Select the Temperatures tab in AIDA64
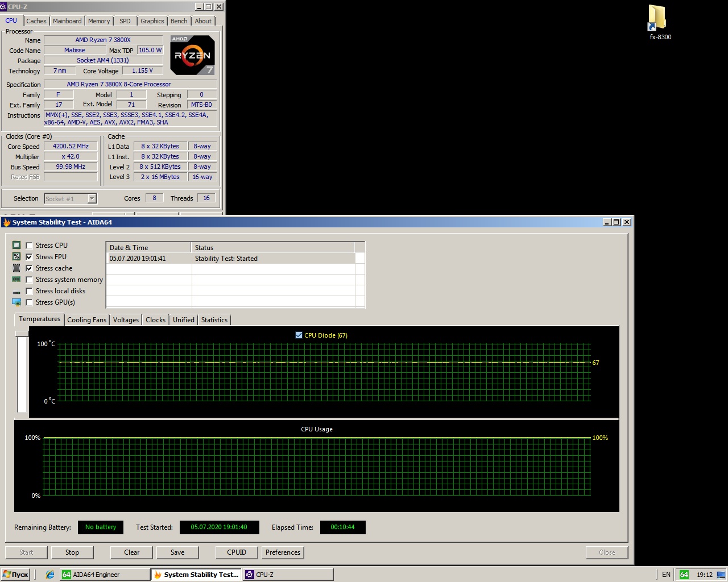728x582 pixels. (x=39, y=319)
